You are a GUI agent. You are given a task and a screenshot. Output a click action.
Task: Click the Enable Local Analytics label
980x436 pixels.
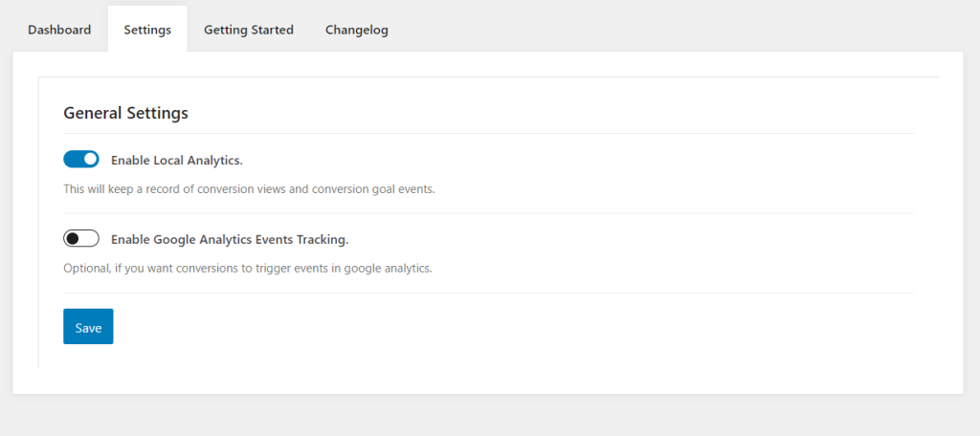pyautogui.click(x=177, y=161)
